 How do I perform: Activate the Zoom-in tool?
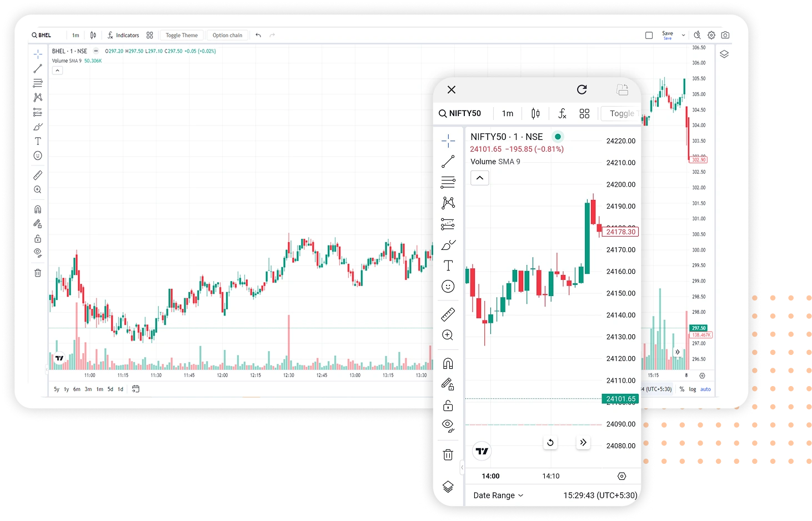(x=38, y=189)
